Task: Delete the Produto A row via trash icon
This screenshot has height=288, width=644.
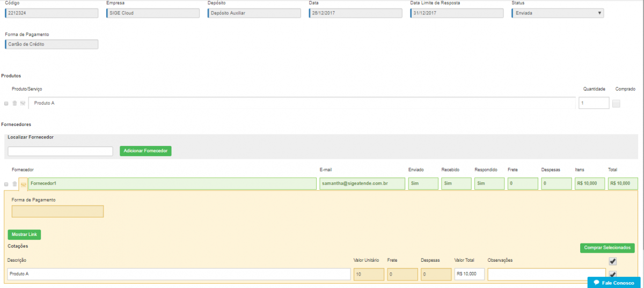Action: pyautogui.click(x=14, y=103)
